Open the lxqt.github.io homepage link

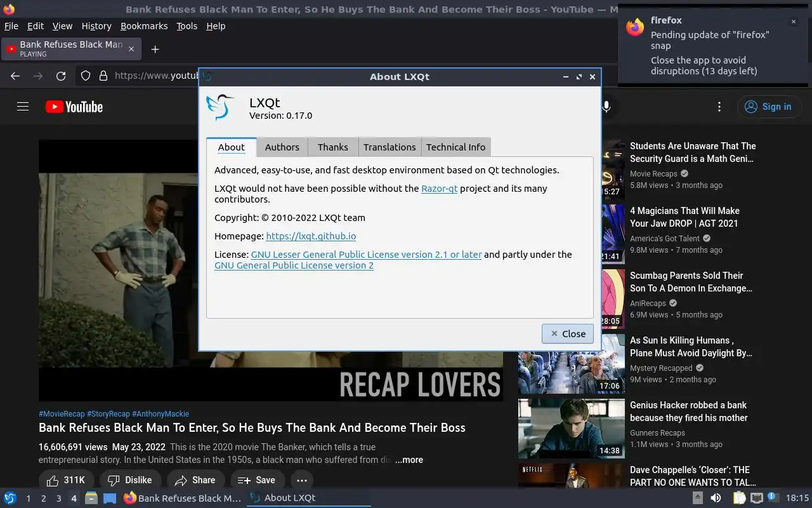[x=311, y=236]
